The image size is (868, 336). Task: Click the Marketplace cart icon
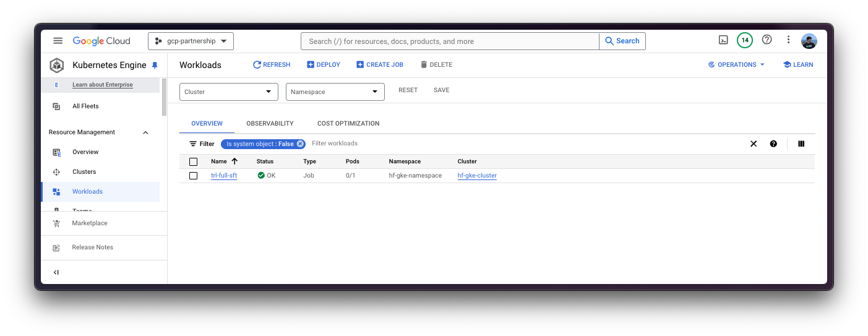pos(56,223)
